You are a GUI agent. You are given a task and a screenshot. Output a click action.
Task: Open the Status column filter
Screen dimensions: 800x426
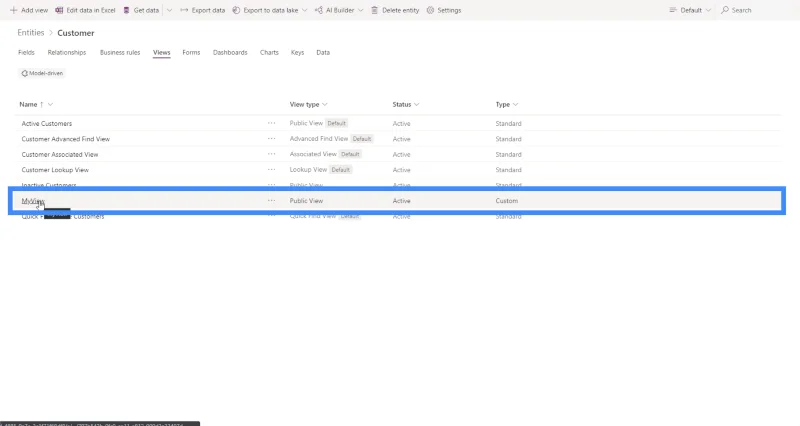(x=406, y=105)
